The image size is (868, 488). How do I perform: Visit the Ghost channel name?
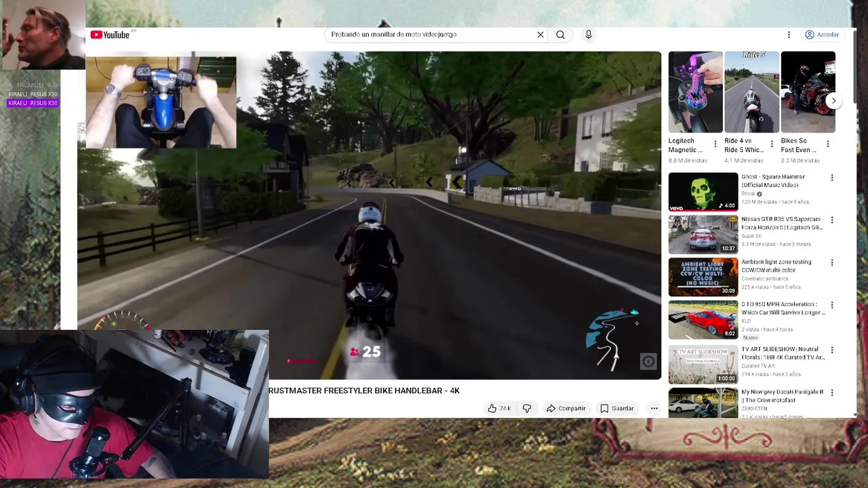tap(748, 194)
